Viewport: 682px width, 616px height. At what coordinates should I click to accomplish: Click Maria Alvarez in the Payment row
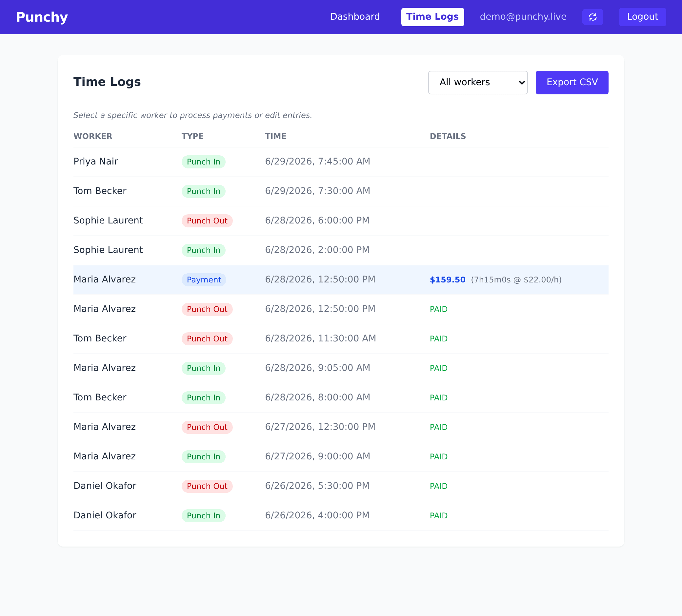(x=105, y=279)
